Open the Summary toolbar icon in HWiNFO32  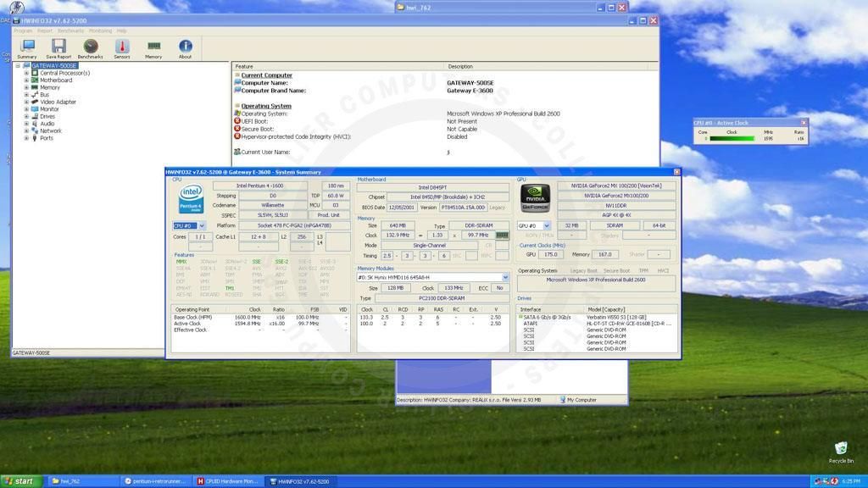(26, 47)
